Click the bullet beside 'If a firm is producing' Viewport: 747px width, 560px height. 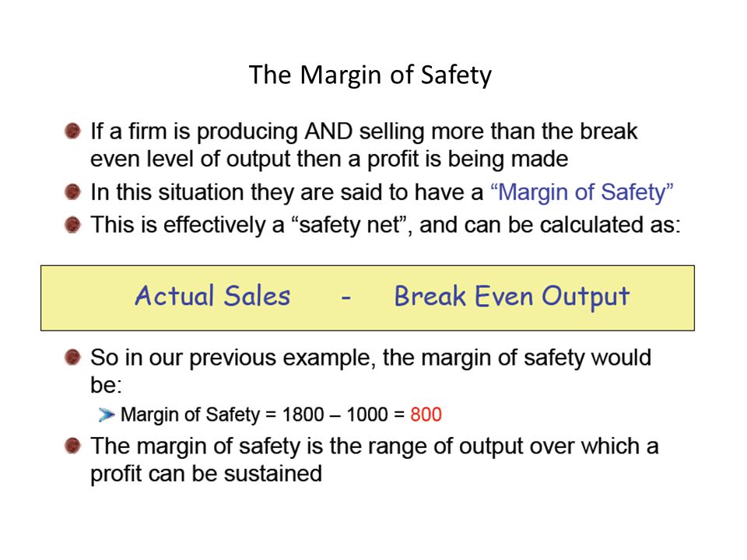coord(72,130)
